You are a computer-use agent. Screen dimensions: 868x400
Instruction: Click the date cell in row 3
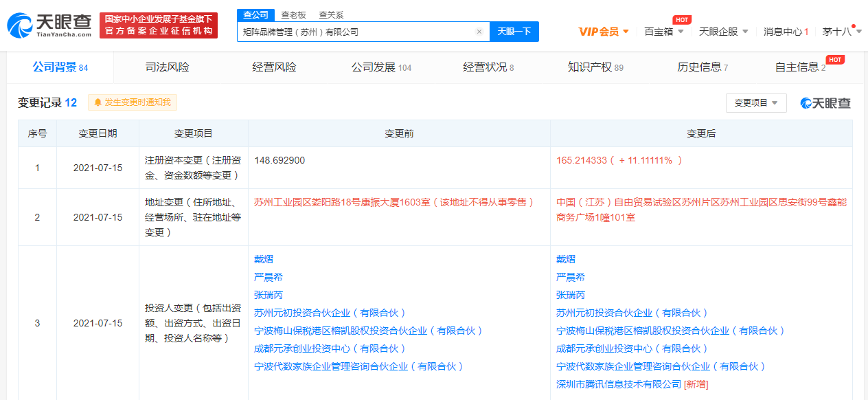click(x=98, y=323)
